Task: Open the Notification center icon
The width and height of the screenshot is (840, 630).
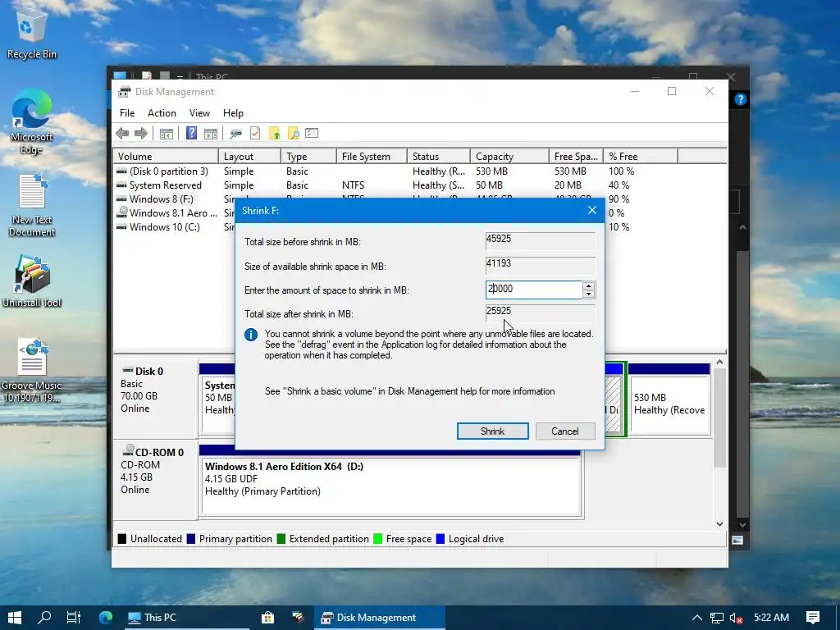Action: pyautogui.click(x=813, y=618)
